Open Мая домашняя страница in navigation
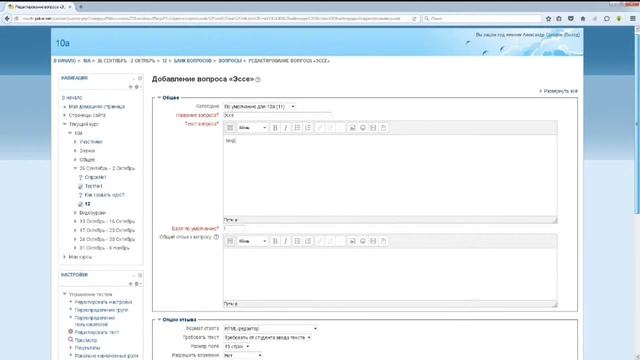Screen dimensions: 640x360 point(97,107)
